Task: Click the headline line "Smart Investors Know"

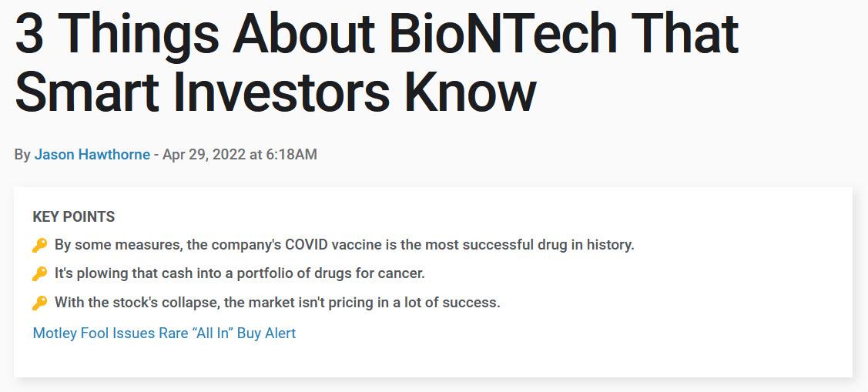Action: pyautogui.click(x=275, y=89)
